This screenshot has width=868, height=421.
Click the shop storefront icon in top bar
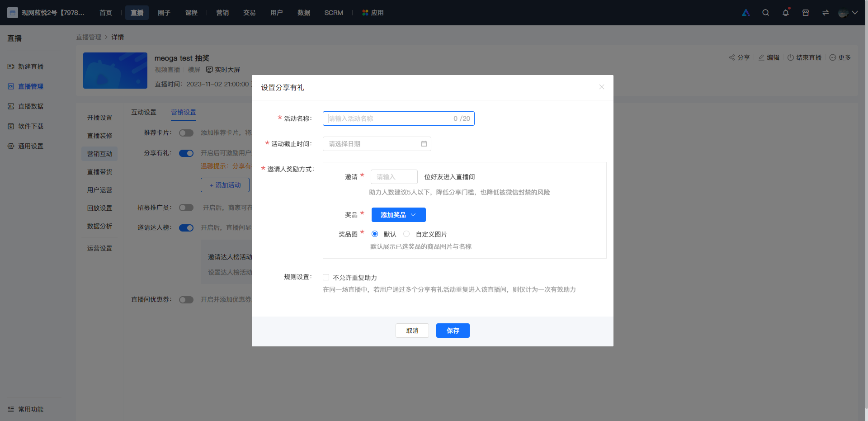tap(806, 13)
